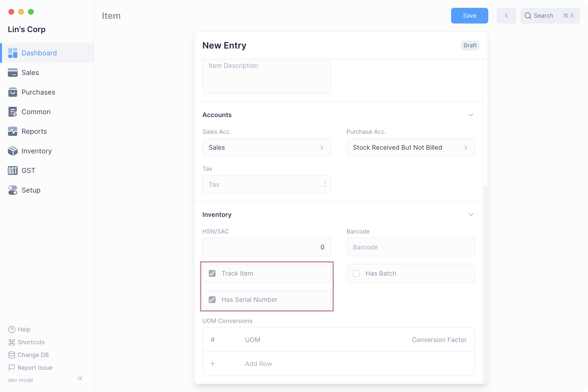Viewport: 588px width, 392px height.
Task: Click the Setup toggle icon
Action: pos(12,190)
